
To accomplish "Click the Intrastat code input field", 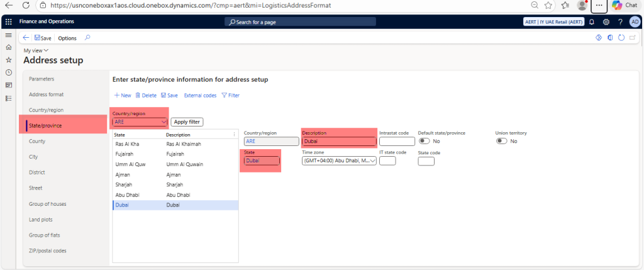I will tap(397, 142).
